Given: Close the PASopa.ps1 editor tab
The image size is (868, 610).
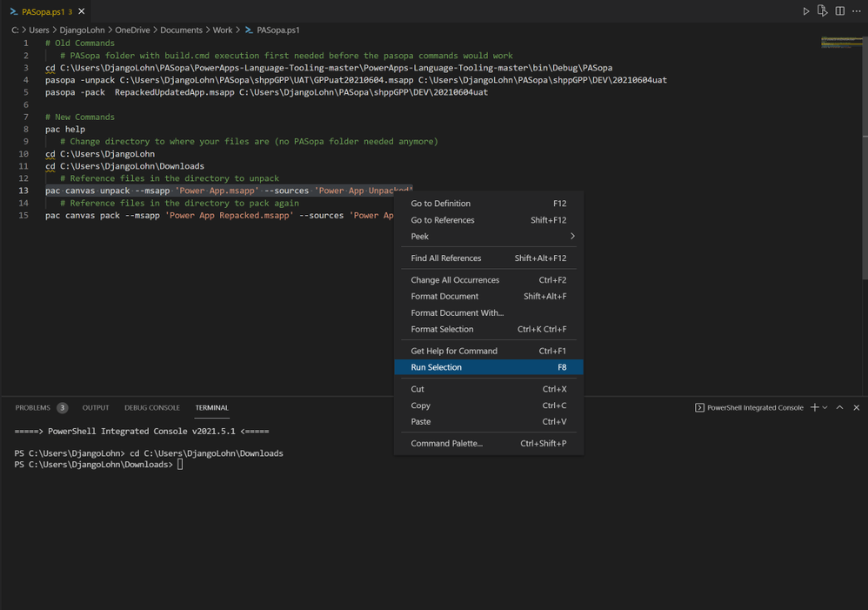Looking at the screenshot, I should pos(81,12).
